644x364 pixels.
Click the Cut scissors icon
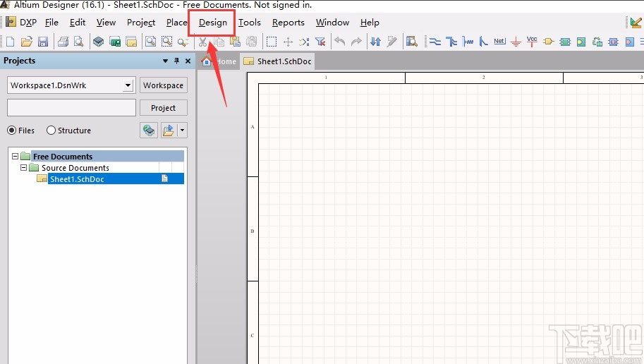(202, 42)
